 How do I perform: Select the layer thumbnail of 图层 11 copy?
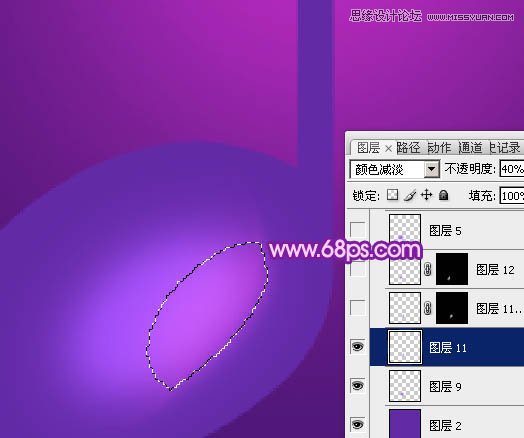[x=405, y=308]
